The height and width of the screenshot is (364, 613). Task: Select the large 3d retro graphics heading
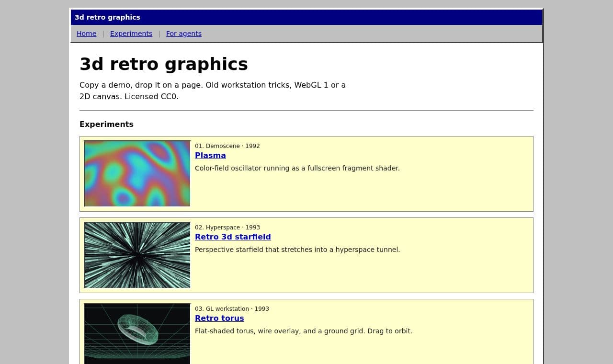(x=164, y=64)
